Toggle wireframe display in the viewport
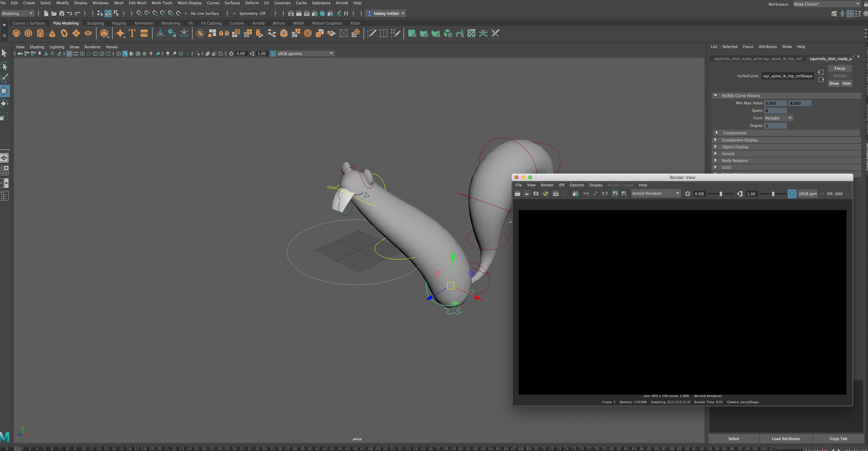 (118, 54)
